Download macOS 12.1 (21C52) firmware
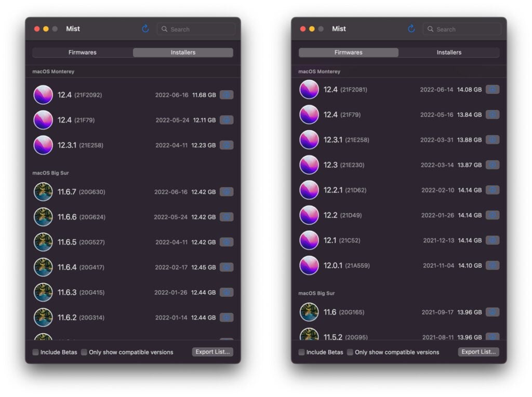The height and width of the screenshot is (397, 532). point(493,240)
